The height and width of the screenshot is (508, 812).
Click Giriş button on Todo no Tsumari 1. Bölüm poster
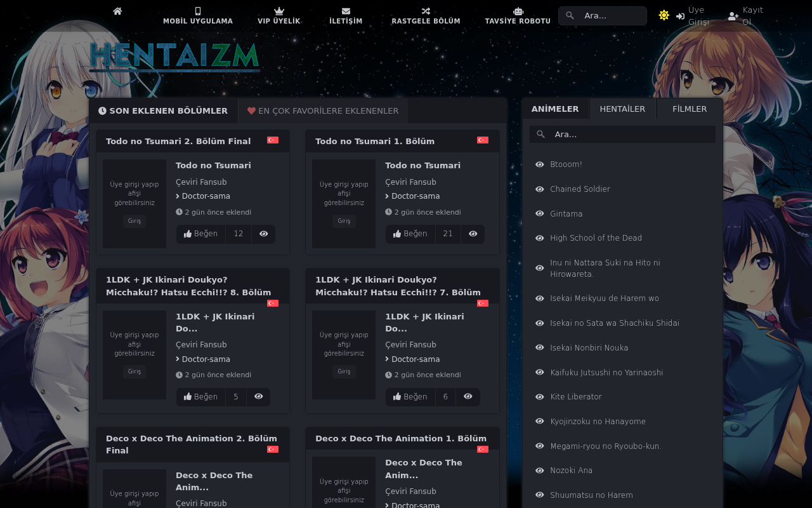tap(344, 222)
